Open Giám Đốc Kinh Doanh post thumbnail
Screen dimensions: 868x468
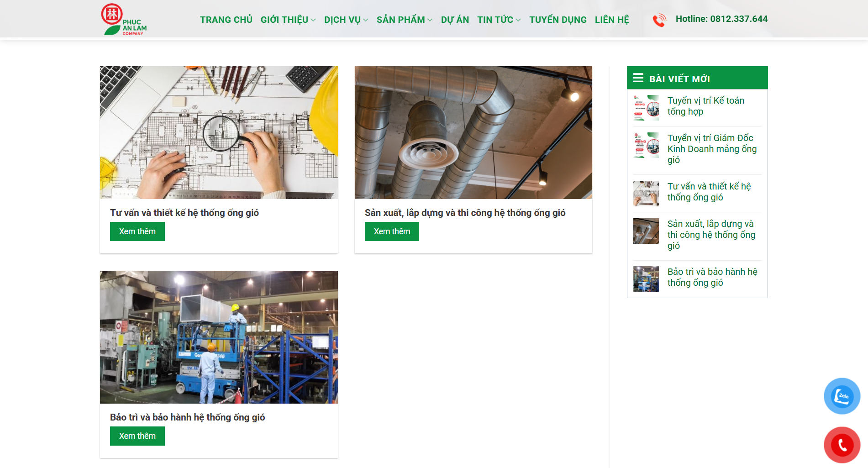tap(646, 145)
